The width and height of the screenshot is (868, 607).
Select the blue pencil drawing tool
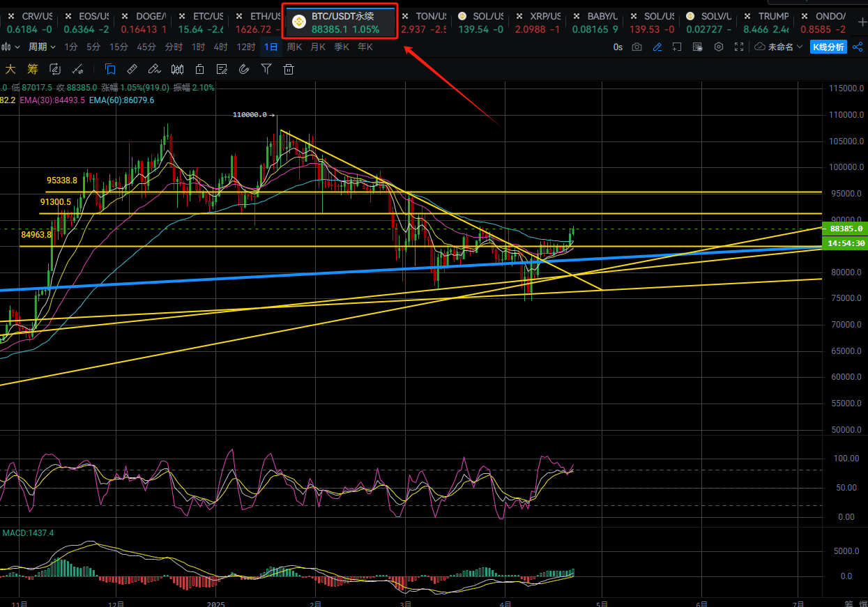(x=657, y=47)
